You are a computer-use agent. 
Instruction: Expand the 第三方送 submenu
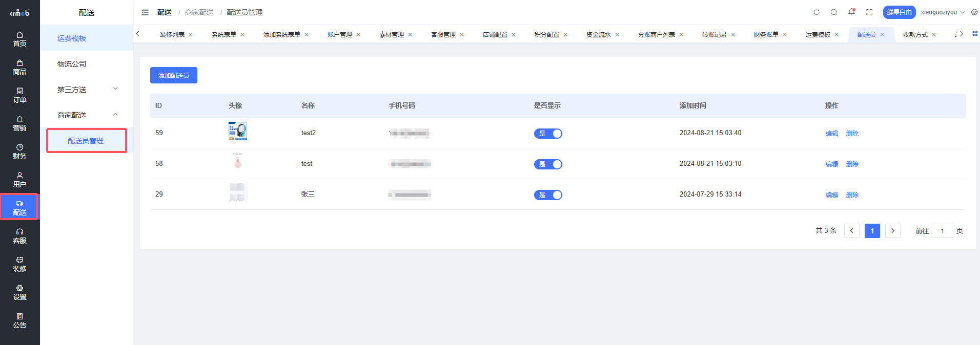click(86, 90)
